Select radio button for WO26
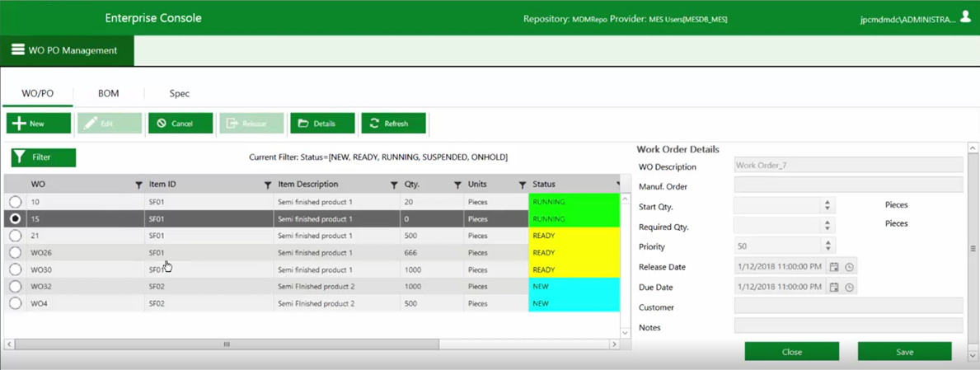 15,252
